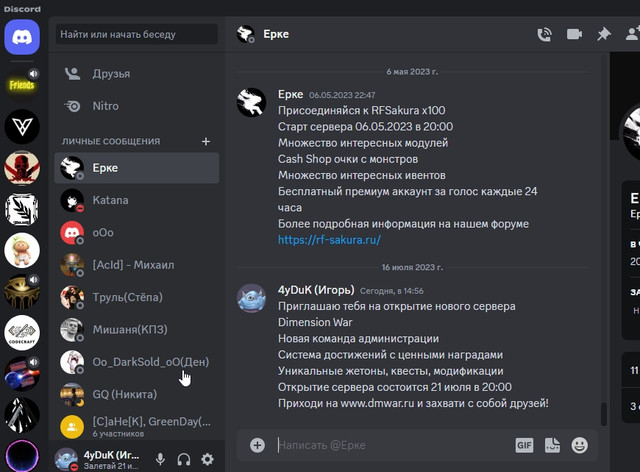The image size is (640, 472).
Task: Click the attach file plus button
Action: pos(258,445)
